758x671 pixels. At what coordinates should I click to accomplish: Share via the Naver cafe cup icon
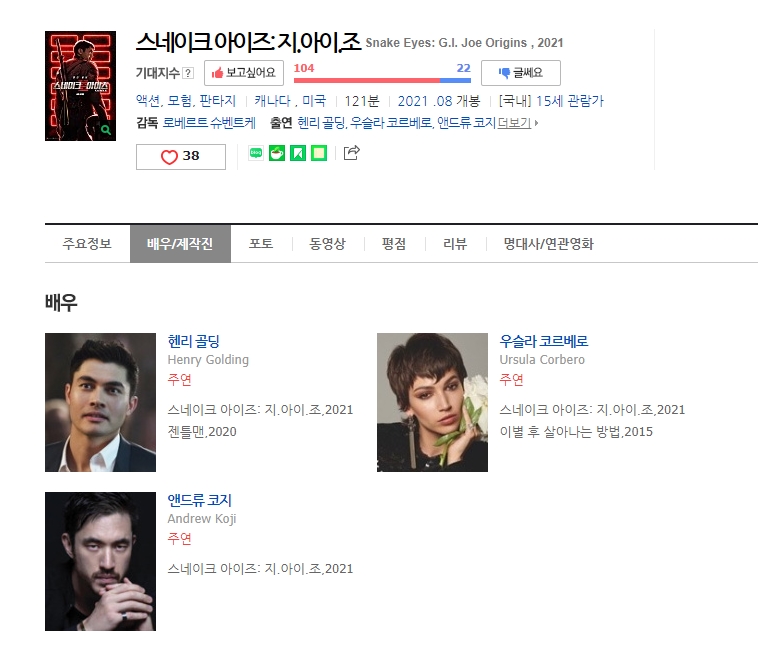click(x=277, y=153)
